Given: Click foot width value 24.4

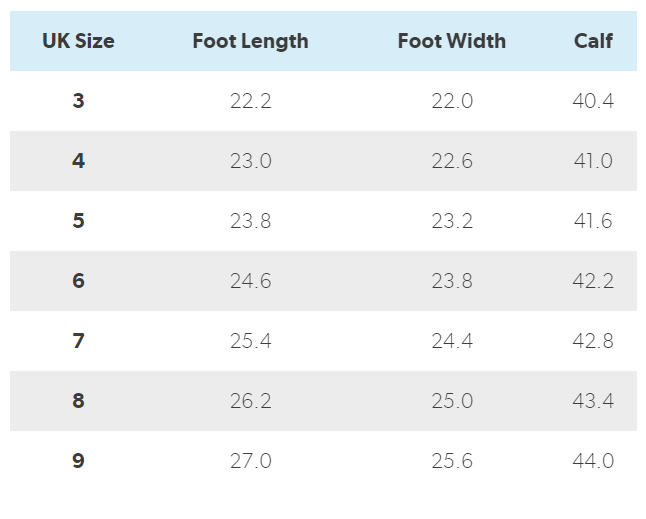Looking at the screenshot, I should click(451, 341).
